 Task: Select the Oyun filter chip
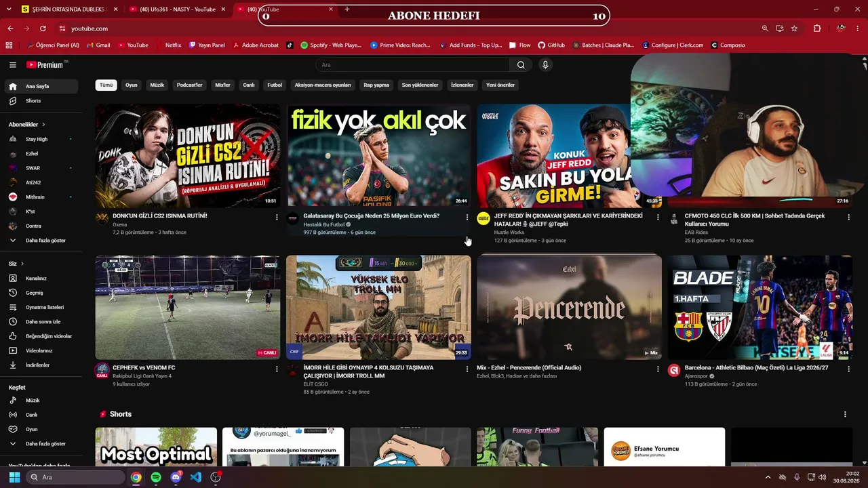(x=132, y=85)
